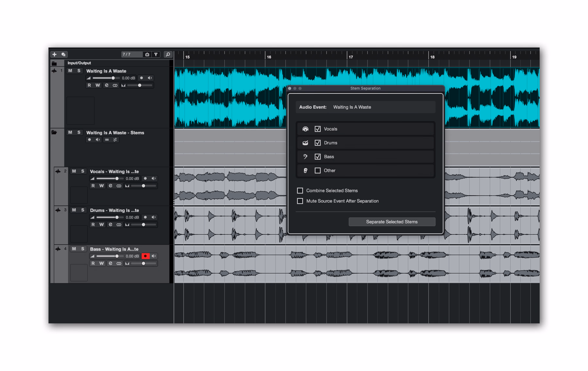Open the track visibility configurations icon
The height and width of the screenshot is (371, 588).
(x=147, y=54)
